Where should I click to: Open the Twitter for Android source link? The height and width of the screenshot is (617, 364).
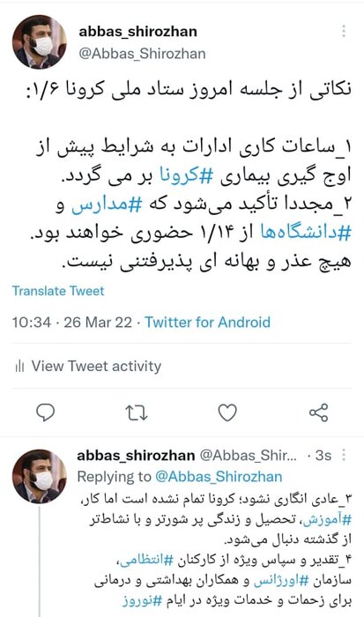coord(208,323)
